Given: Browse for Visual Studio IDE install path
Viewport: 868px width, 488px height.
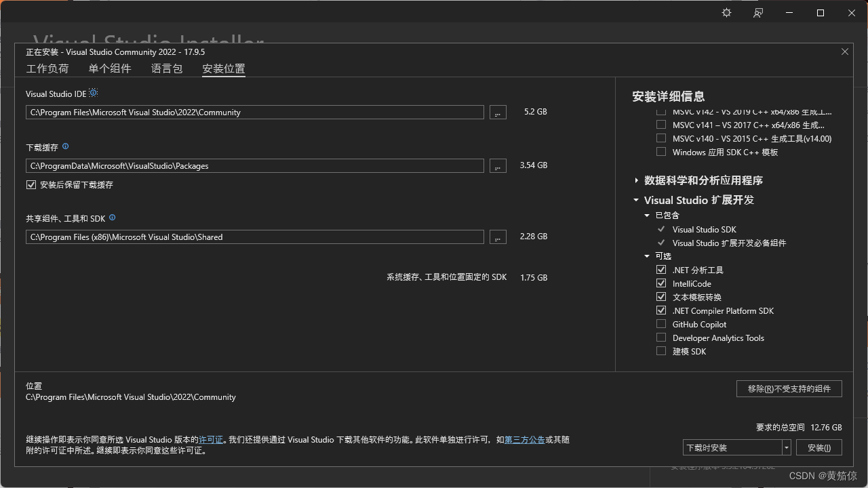Looking at the screenshot, I should 498,113.
